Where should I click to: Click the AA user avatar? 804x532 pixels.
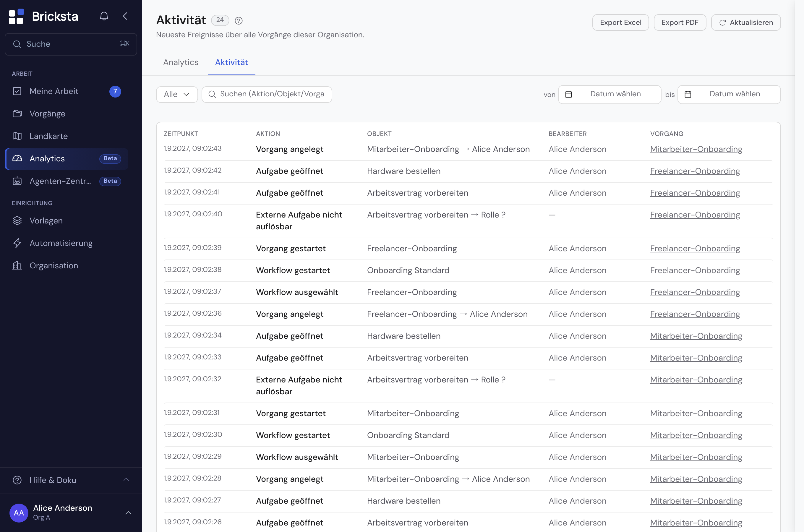pyautogui.click(x=19, y=513)
